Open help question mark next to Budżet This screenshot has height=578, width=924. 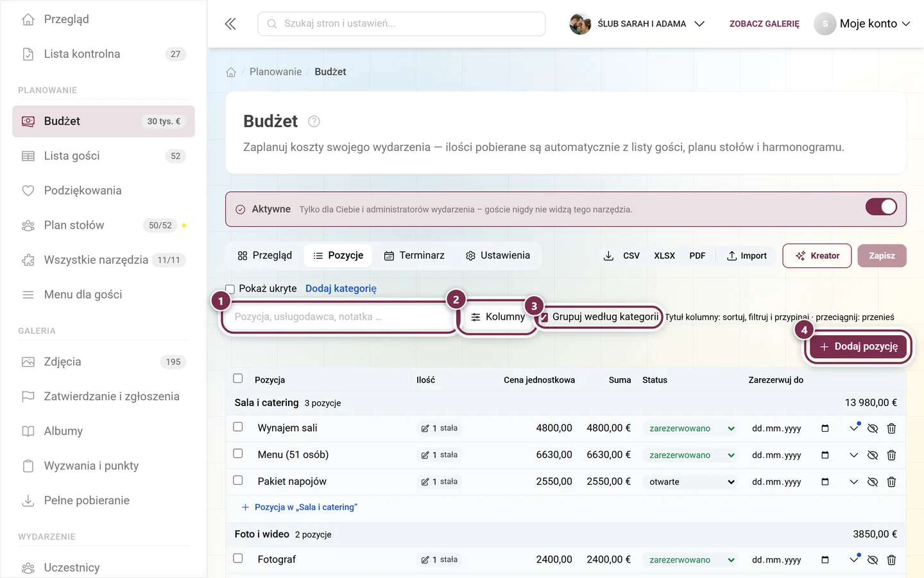pyautogui.click(x=314, y=121)
